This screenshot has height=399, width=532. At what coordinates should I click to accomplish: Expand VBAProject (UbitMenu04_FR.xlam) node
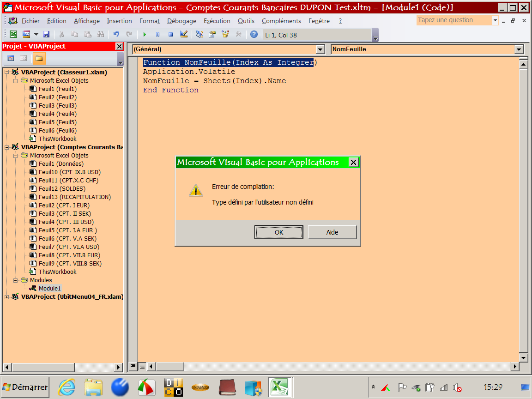[6, 297]
